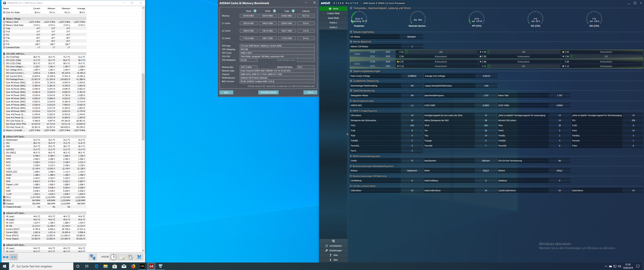Click HWiNFO logging sheet with plus icon
This screenshot has height=270, width=644.
click(122, 257)
